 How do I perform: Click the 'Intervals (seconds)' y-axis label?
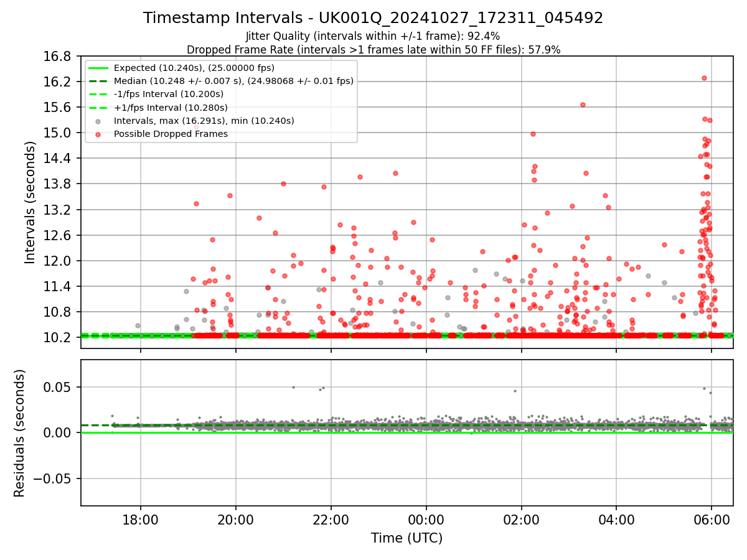pos(31,202)
